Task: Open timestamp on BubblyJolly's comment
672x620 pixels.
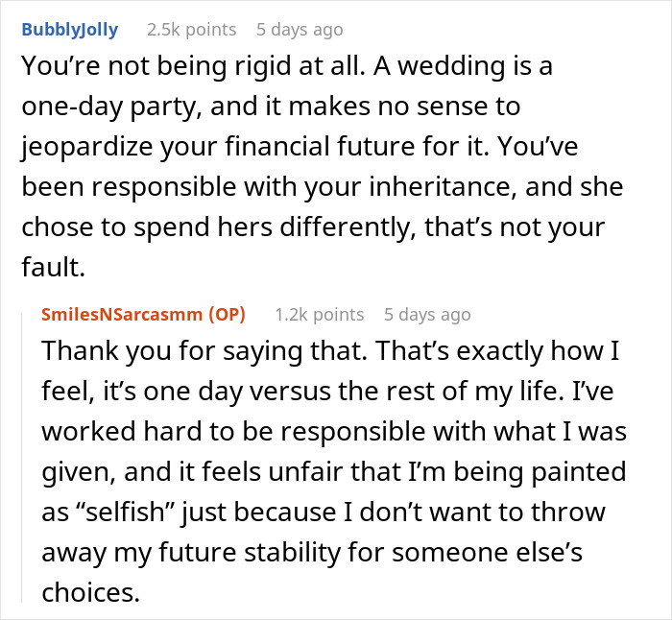Action: pyautogui.click(x=298, y=30)
